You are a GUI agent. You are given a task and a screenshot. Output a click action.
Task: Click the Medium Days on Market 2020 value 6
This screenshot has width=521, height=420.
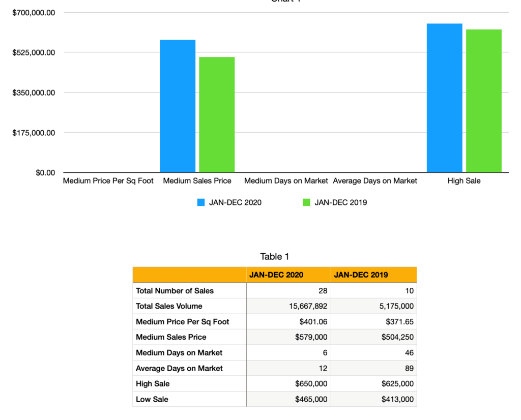[288, 352]
